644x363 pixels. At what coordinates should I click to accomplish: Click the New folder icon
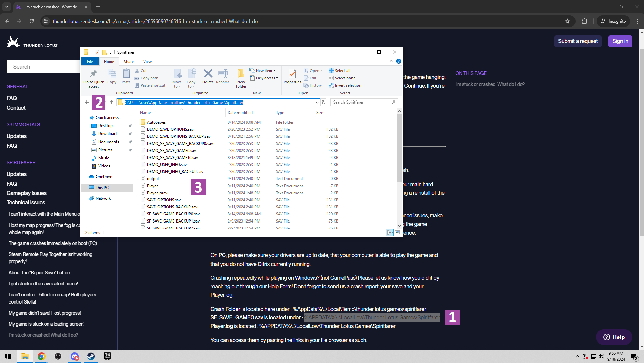[241, 74]
